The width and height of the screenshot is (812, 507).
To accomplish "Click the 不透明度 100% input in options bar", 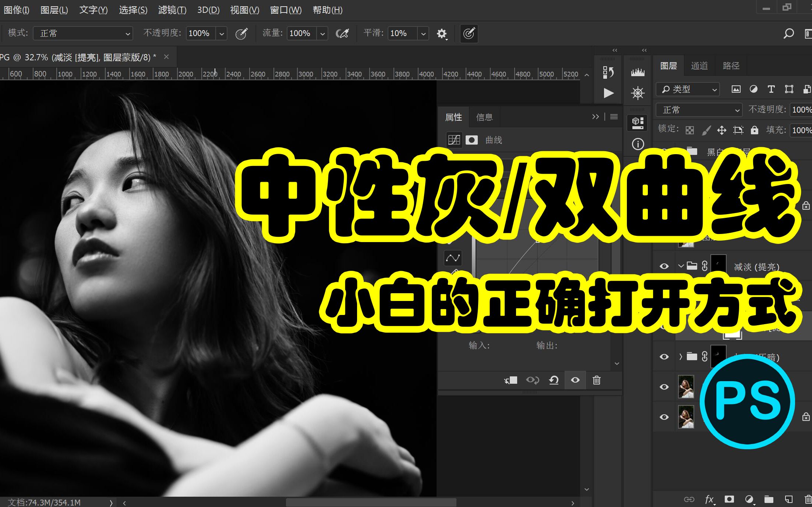I will coord(201,33).
